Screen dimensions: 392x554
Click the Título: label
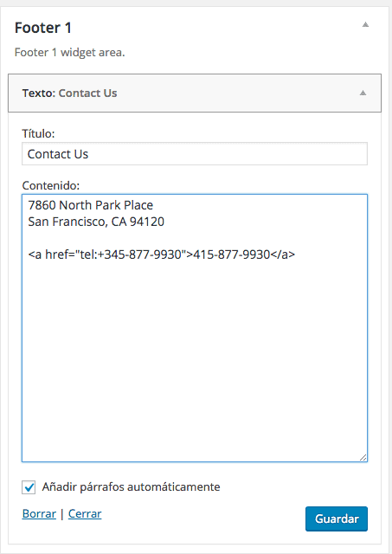point(38,133)
